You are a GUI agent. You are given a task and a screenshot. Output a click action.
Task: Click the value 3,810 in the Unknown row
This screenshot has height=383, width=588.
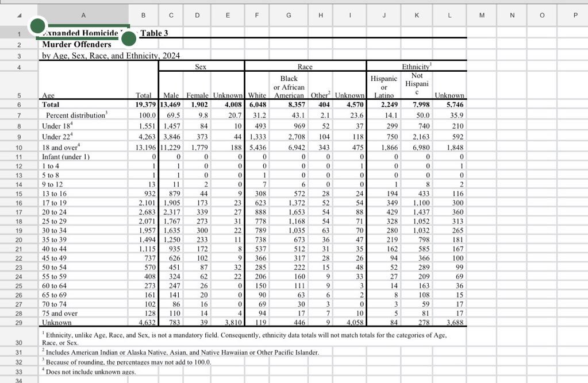click(233, 322)
